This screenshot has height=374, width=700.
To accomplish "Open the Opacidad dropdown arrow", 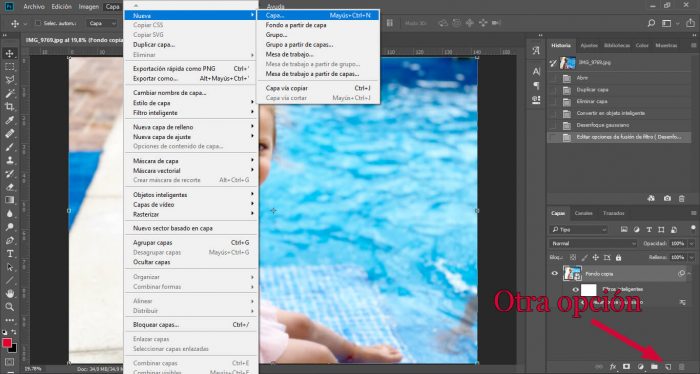I will tap(692, 244).
